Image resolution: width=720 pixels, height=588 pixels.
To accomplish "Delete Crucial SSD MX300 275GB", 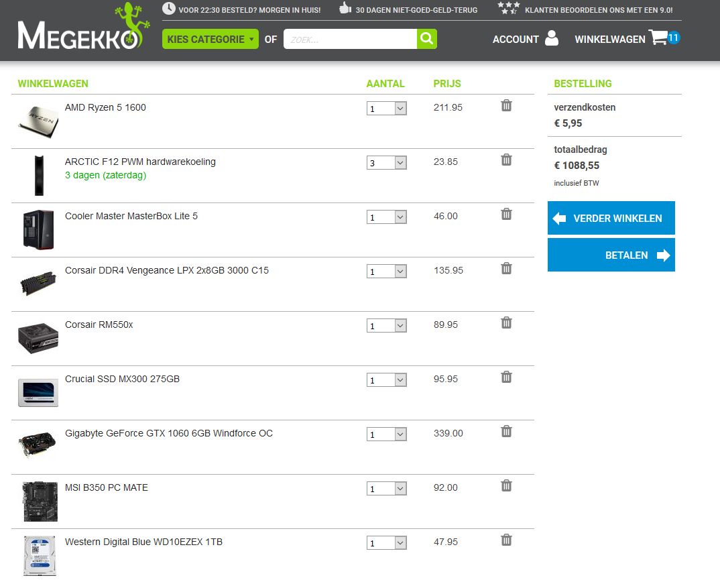I will [506, 377].
